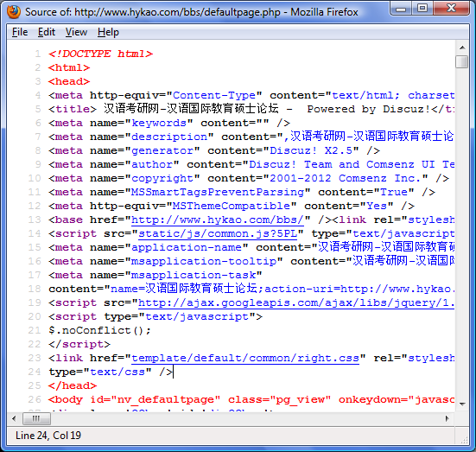The width and height of the screenshot is (476, 452).
Task: Click the <!DOCTYPE html> line
Action: [x=100, y=54]
